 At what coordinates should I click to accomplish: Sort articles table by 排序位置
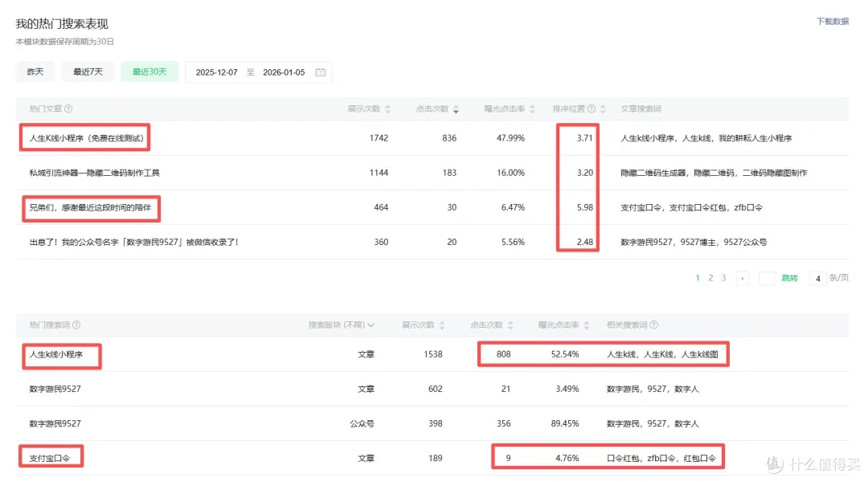pyautogui.click(x=603, y=109)
